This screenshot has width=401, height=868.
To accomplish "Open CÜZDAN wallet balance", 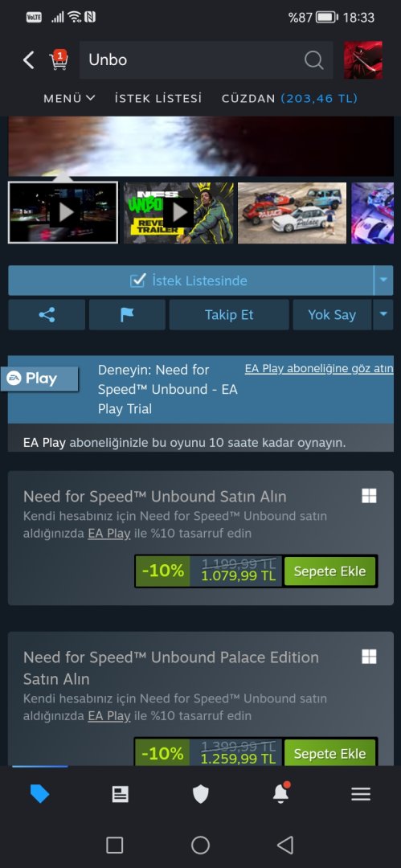I will [289, 99].
